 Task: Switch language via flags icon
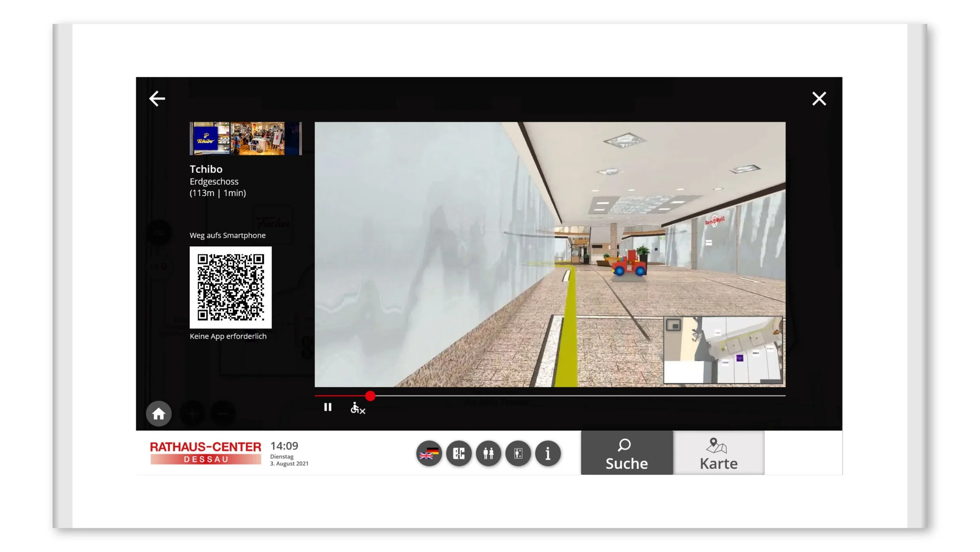(429, 454)
